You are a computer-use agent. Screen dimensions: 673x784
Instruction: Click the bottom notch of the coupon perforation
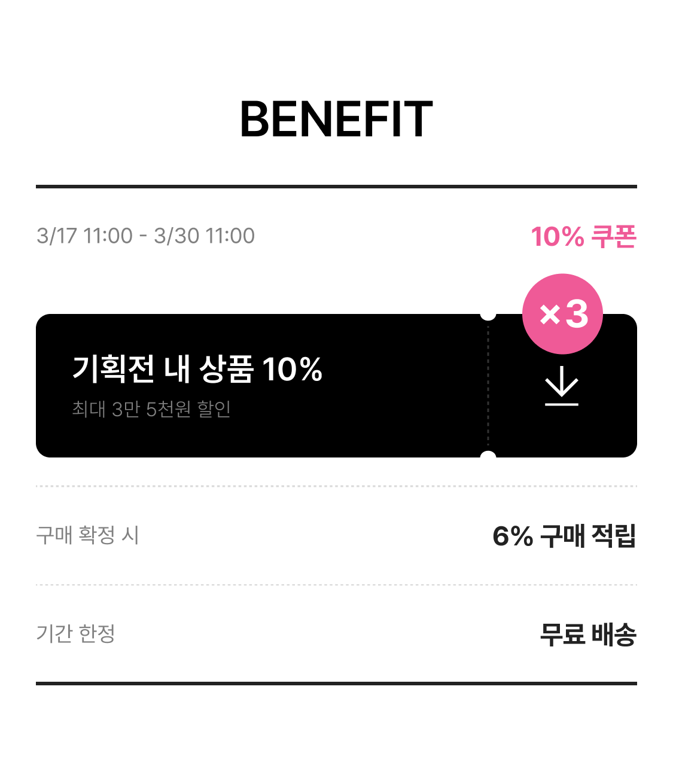point(488,457)
